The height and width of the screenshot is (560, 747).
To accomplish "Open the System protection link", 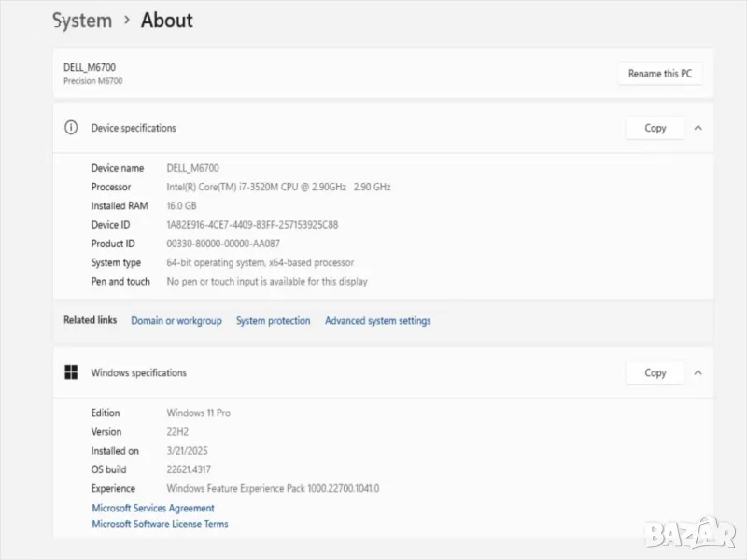I will 273,321.
